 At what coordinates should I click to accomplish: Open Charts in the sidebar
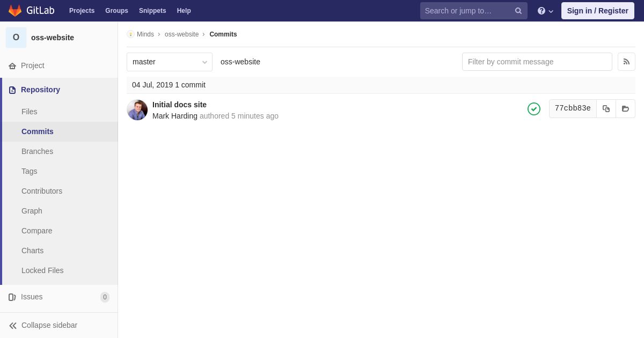(60, 251)
